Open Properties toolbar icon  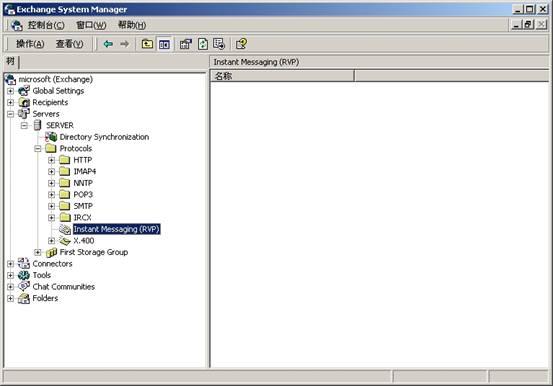point(186,44)
